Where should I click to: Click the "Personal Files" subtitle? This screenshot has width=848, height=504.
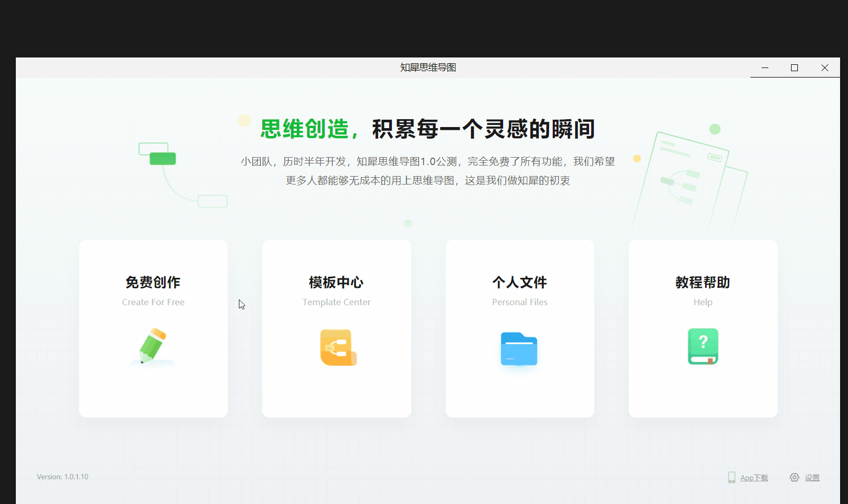coord(519,302)
